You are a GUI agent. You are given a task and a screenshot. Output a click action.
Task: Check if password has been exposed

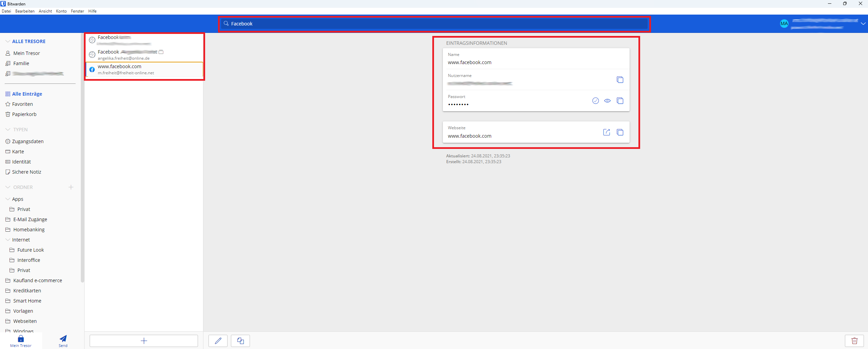pos(595,101)
